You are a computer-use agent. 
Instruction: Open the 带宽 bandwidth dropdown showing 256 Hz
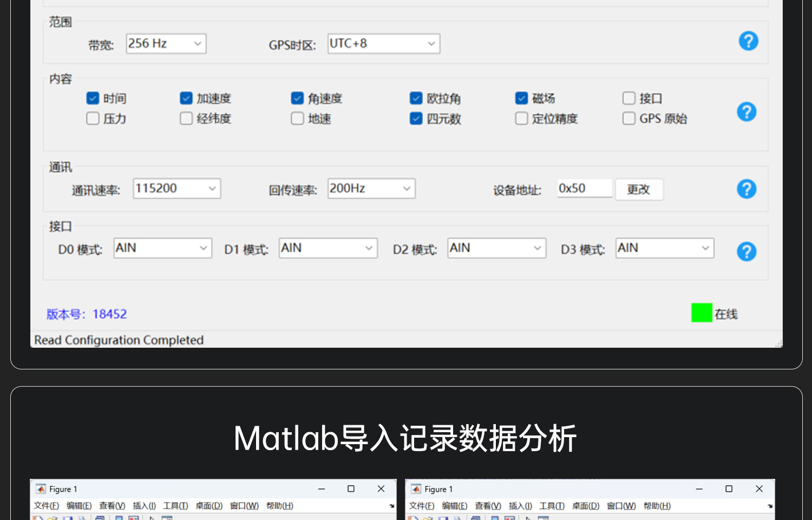pyautogui.click(x=166, y=43)
